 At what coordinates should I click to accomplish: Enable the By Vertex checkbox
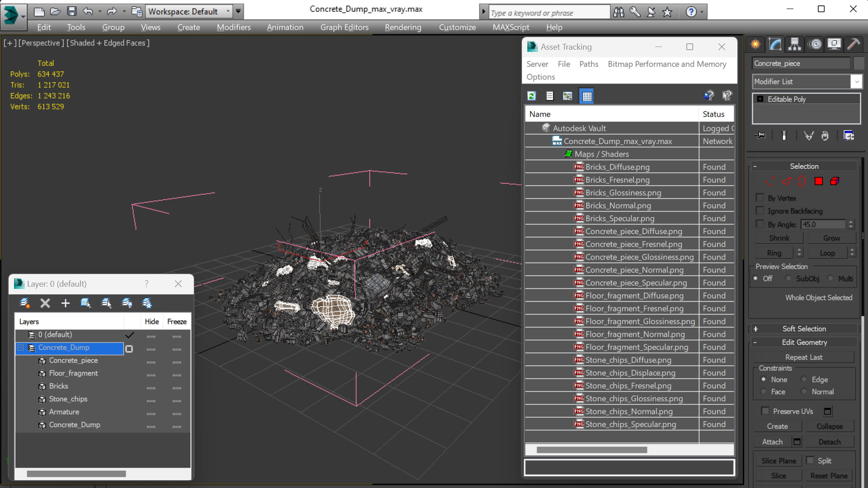[x=760, y=198]
